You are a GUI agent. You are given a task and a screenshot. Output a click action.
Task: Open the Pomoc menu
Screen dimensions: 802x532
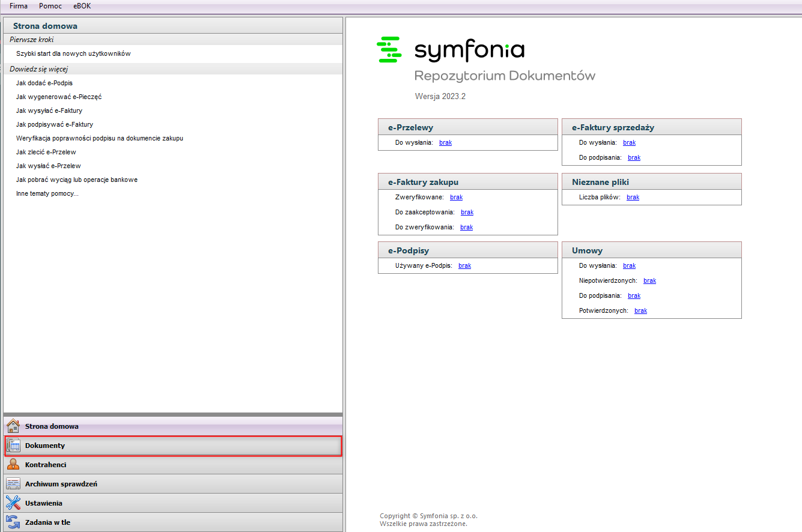coord(50,6)
